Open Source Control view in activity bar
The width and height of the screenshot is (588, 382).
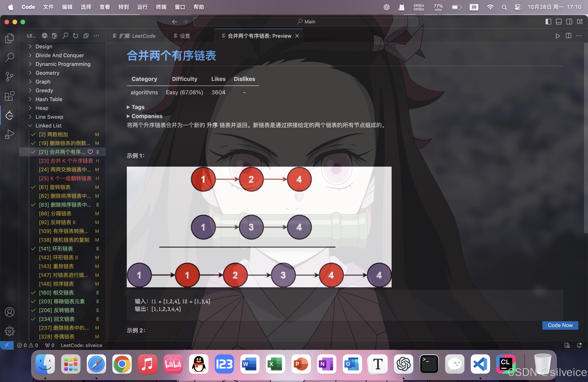(x=9, y=77)
